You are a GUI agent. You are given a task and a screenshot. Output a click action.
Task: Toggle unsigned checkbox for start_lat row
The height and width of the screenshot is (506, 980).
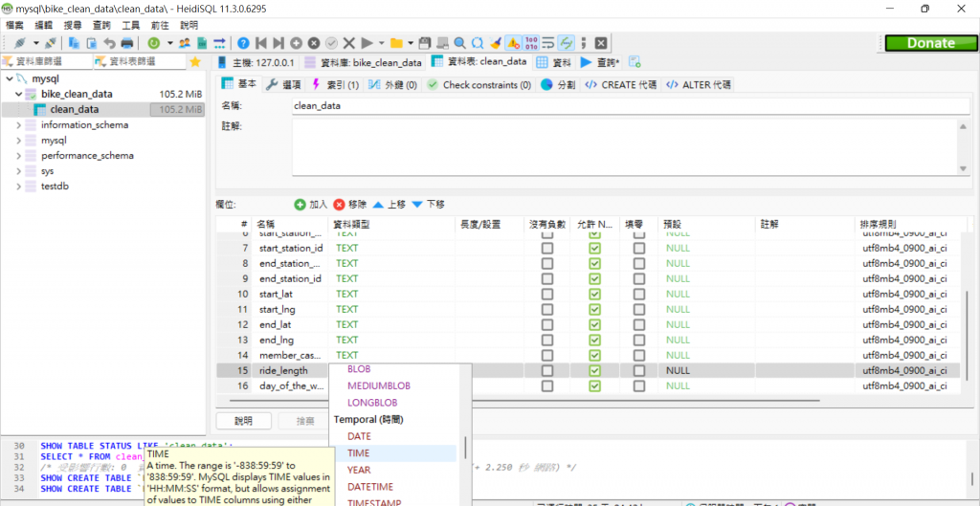pos(547,294)
